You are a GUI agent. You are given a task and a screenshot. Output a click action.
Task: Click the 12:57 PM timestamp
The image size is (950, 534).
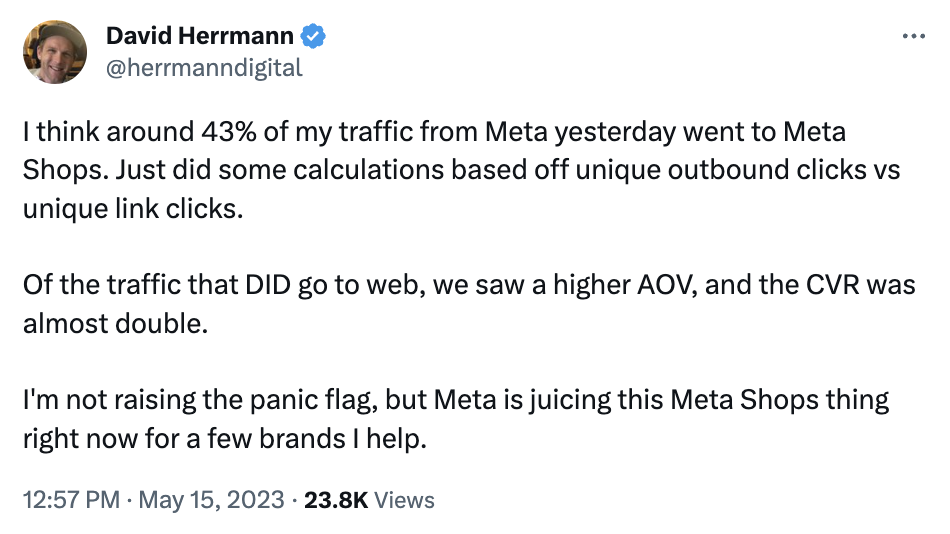[x=71, y=500]
